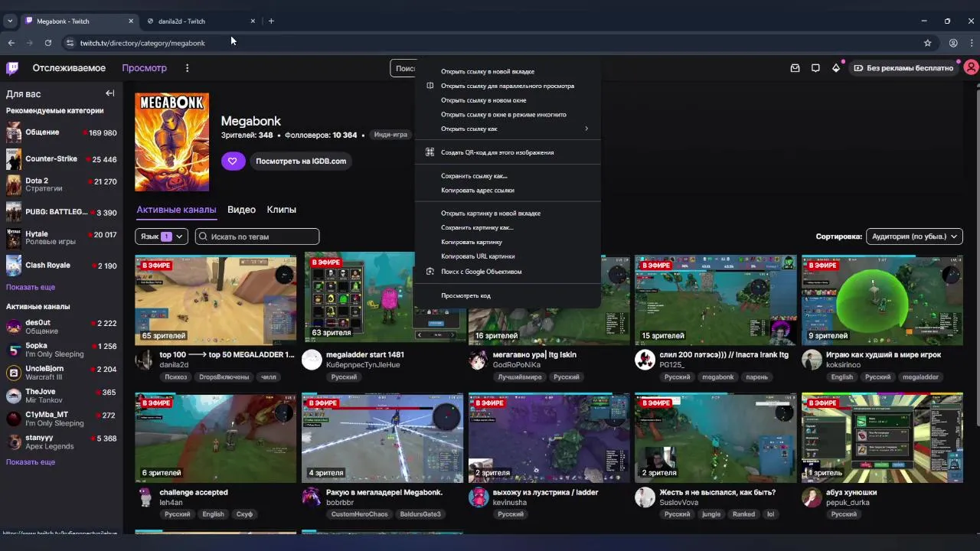Expand active channels with the lower Показать еще link
The image size is (980, 551).
point(31,462)
